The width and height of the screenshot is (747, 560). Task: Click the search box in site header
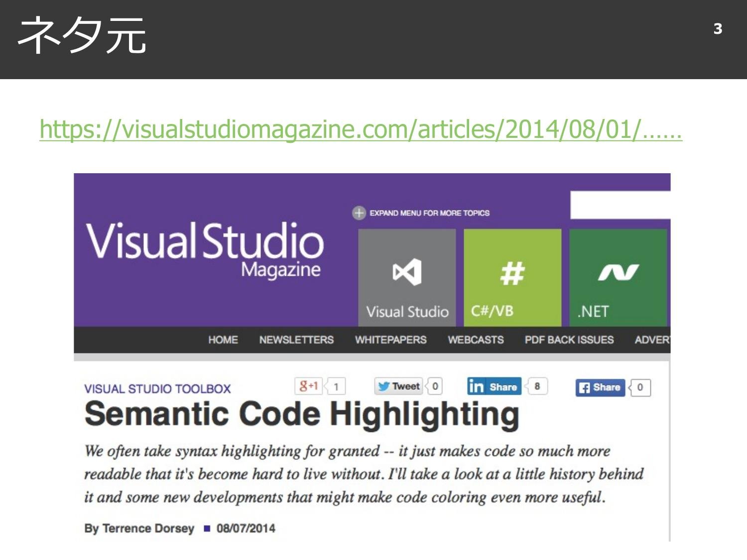pos(620,205)
